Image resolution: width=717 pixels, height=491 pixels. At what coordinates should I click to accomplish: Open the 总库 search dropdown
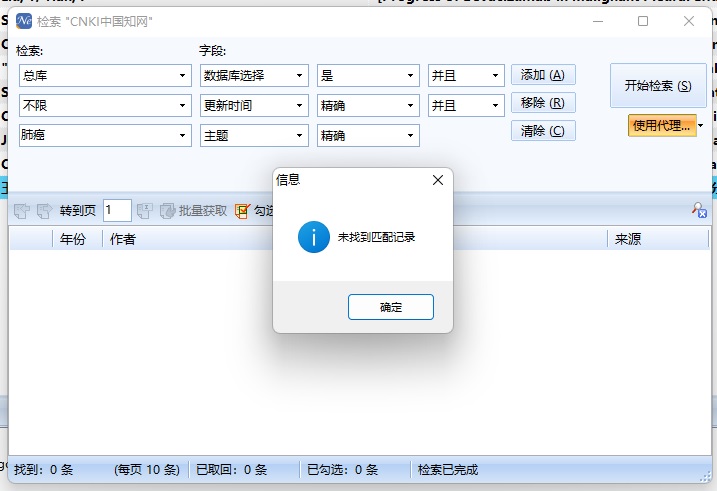(183, 76)
